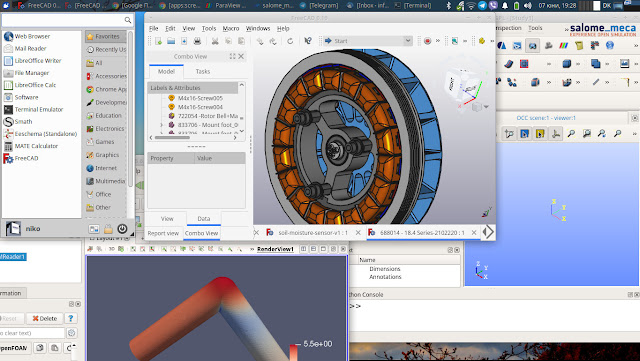This screenshot has width=640, height=361.
Task: Click the yellow part icon in FreeCAD toolbar
Action: 482,41
